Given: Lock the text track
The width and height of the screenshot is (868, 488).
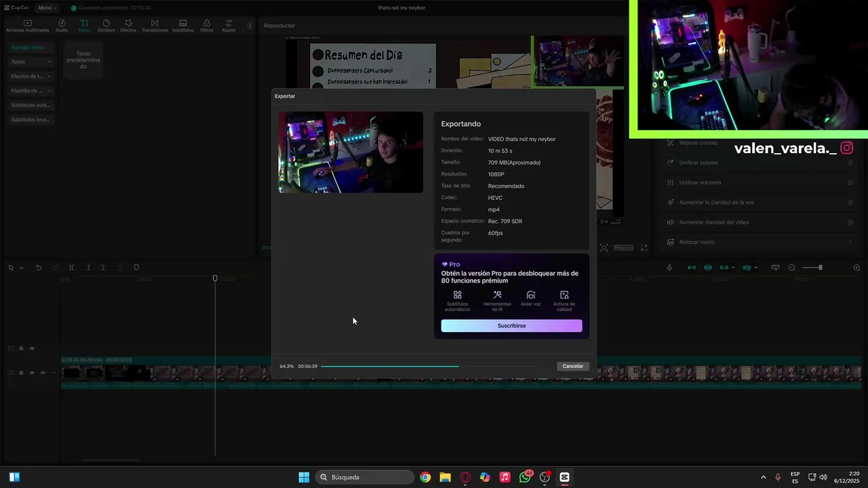Looking at the screenshot, I should point(21,348).
